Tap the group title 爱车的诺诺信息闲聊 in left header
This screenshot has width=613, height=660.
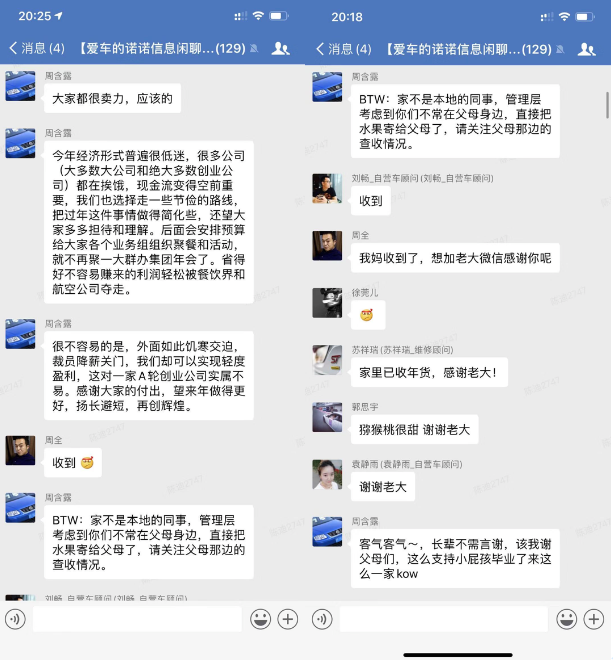(x=162, y=48)
